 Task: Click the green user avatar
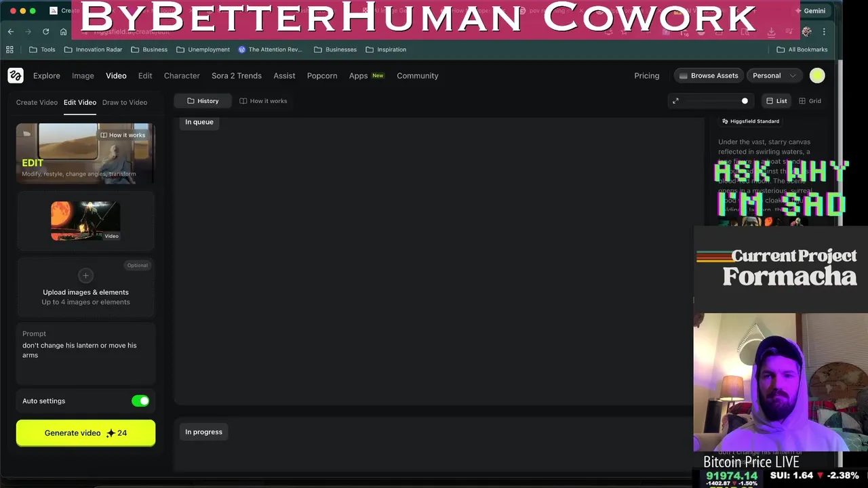click(817, 76)
